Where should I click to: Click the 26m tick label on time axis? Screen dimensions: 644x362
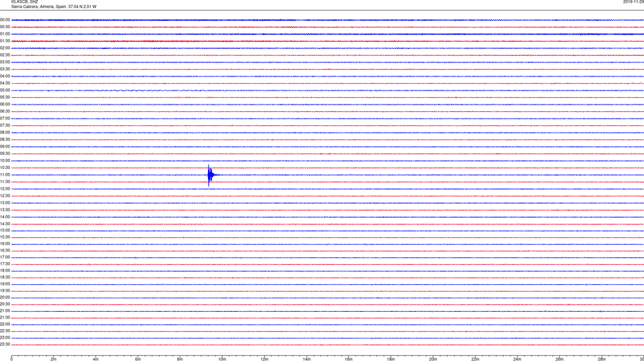[559, 359]
